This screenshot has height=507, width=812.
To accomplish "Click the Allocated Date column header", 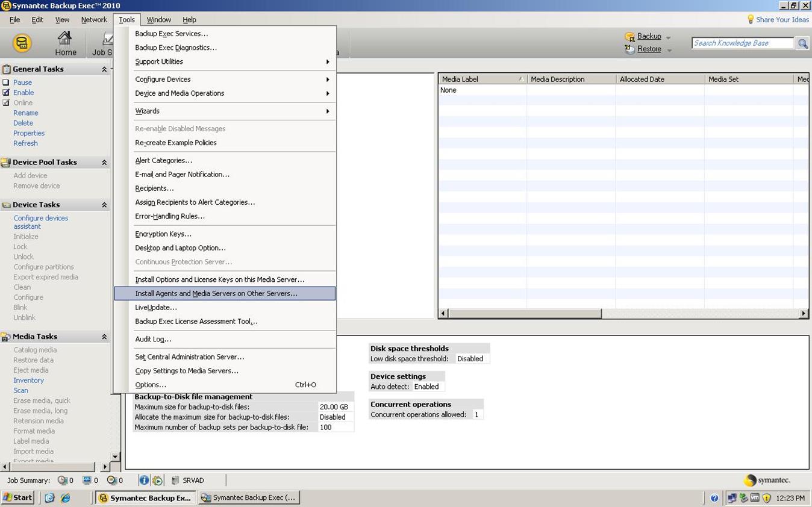I will coord(660,79).
